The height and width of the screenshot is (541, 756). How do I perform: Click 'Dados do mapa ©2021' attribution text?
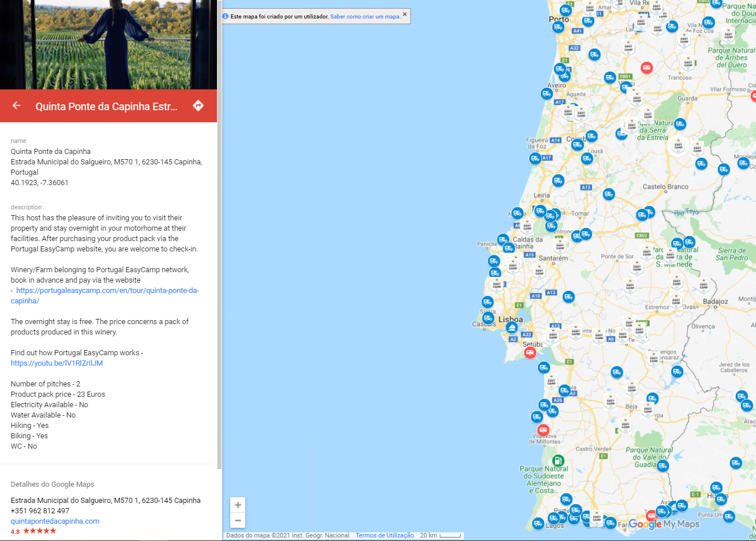[287, 535]
